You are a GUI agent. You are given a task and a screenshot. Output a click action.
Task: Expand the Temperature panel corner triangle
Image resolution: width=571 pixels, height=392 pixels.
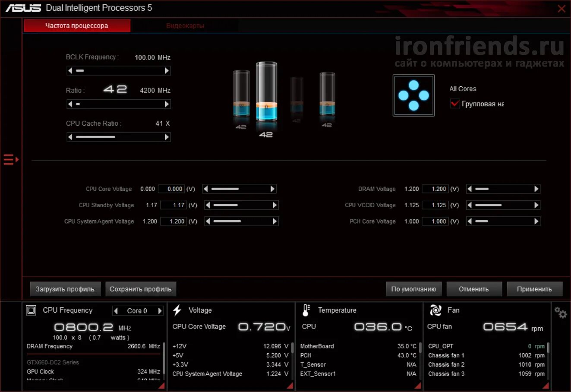[417, 386]
